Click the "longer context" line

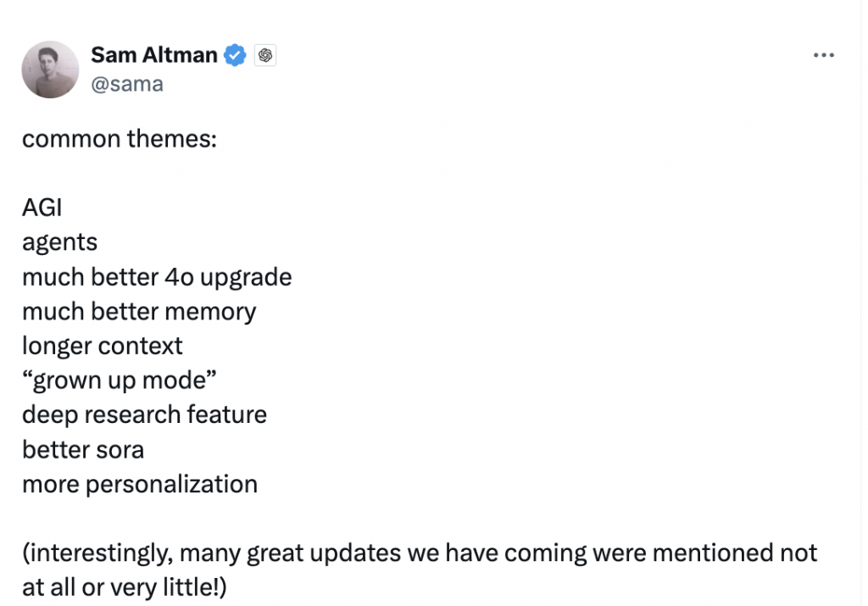tap(103, 347)
